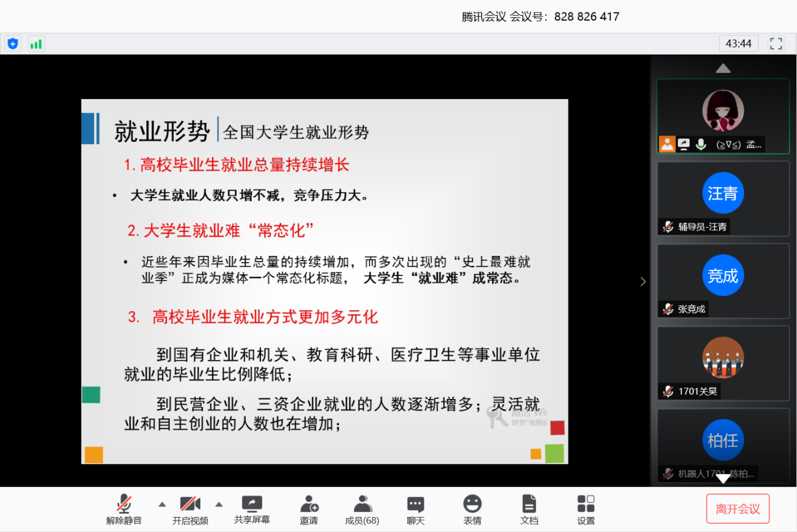The image size is (797, 532).
Task: Start sharing with 共享屏幕
Action: (x=252, y=509)
